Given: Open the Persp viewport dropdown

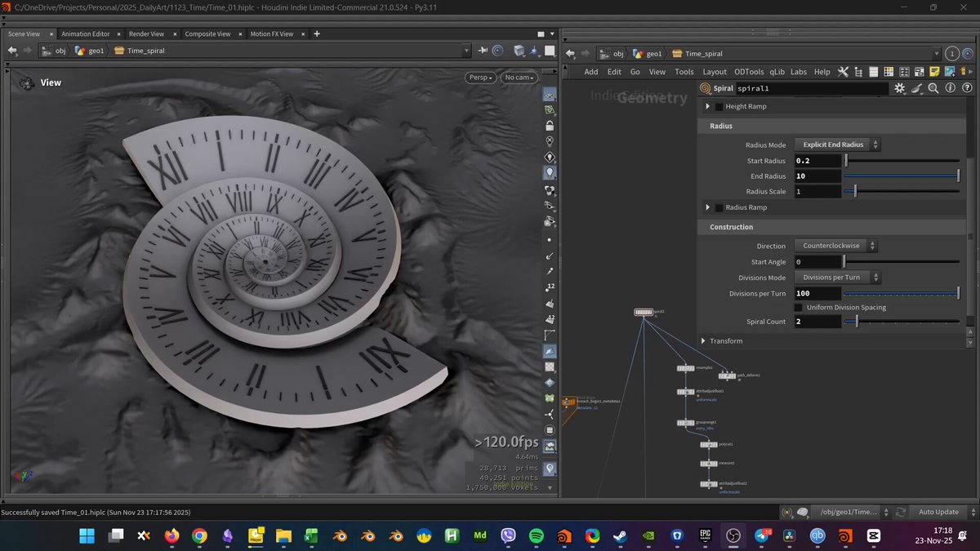Looking at the screenshot, I should click(481, 78).
